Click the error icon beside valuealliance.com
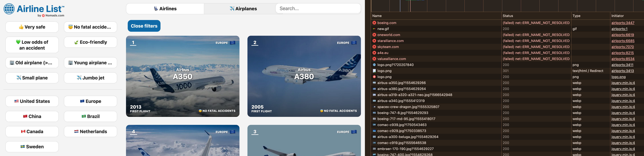The image size is (644, 156). (374, 59)
